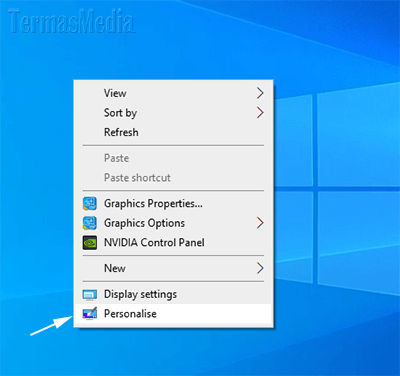Open Display settings from context menu
The height and width of the screenshot is (376, 400).
click(x=173, y=294)
